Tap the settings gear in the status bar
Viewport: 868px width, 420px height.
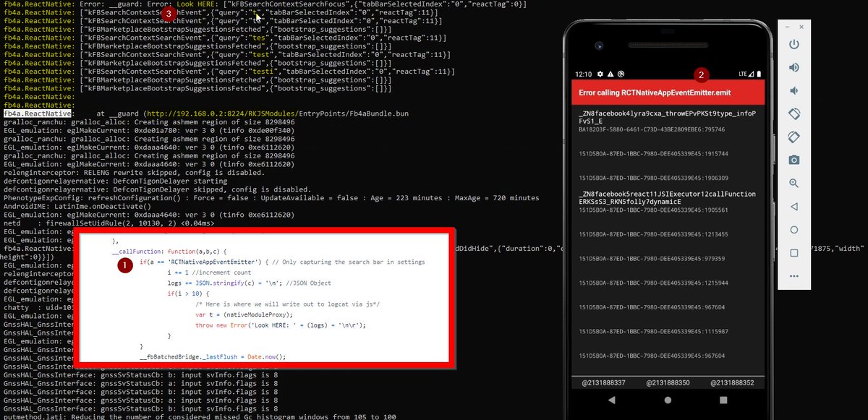599,74
